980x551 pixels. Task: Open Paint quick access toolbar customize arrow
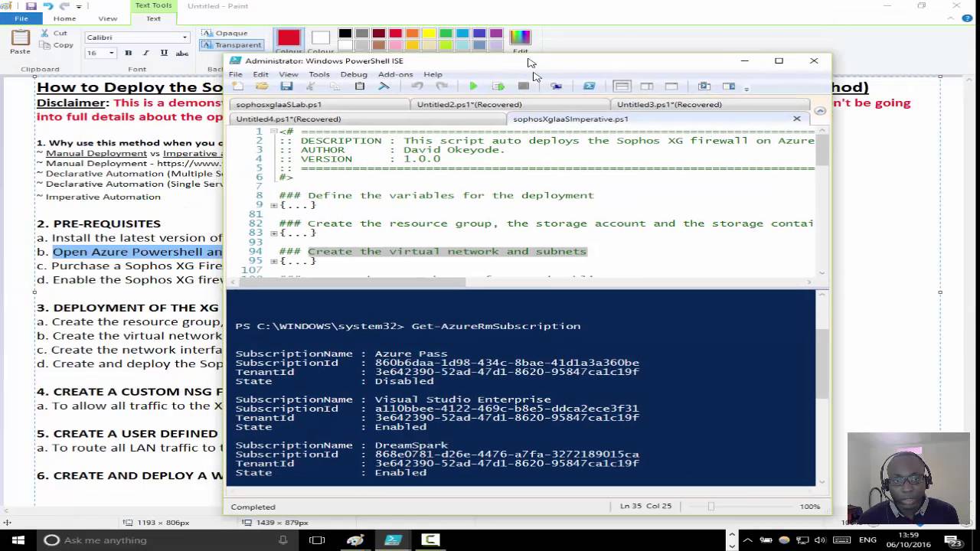(x=78, y=6)
